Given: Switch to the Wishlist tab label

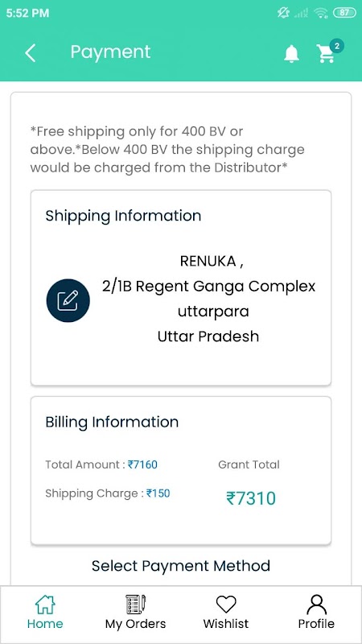Looking at the screenshot, I should (226, 624).
